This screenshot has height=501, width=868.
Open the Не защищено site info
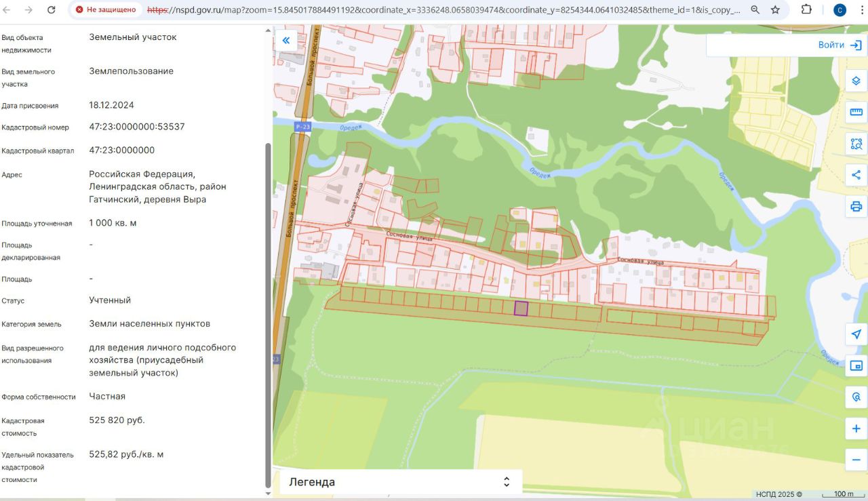coord(106,10)
